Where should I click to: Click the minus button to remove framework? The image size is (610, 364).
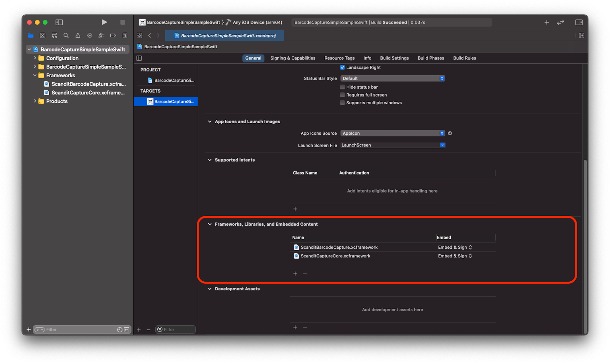tap(305, 273)
